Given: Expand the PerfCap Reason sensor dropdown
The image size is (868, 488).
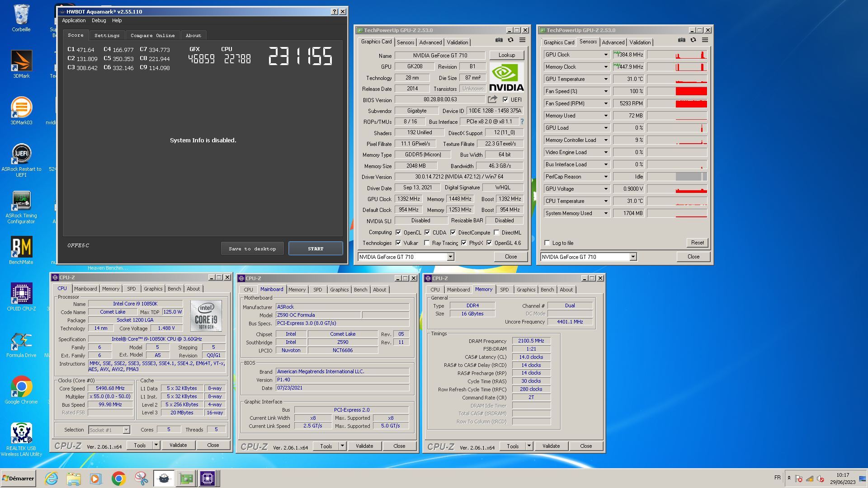Looking at the screenshot, I should click(606, 177).
